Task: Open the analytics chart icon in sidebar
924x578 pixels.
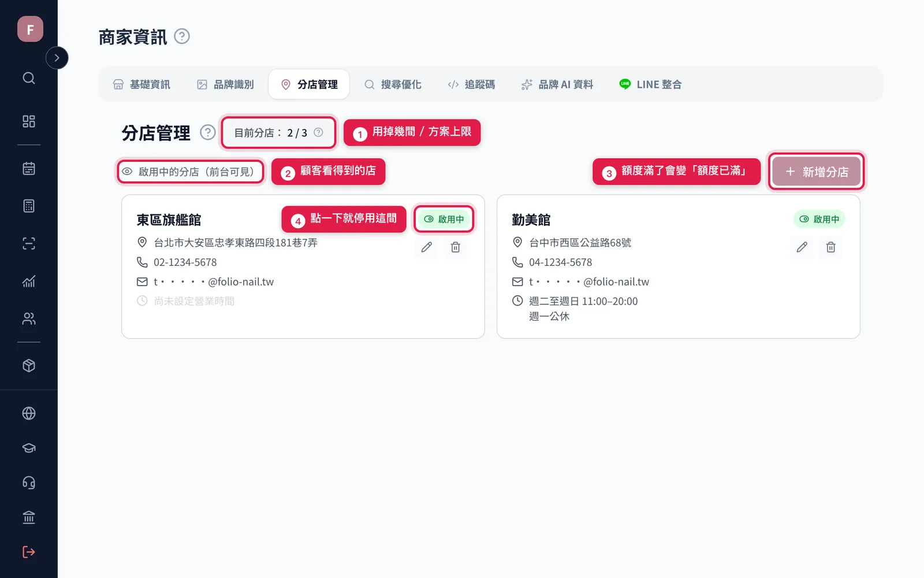Action: point(29,281)
